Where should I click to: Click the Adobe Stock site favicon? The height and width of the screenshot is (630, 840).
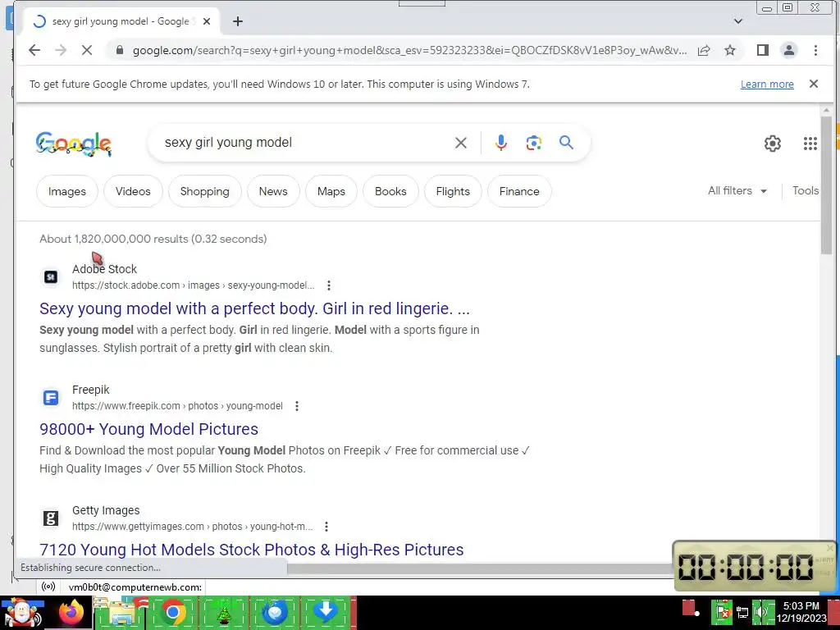tap(51, 277)
